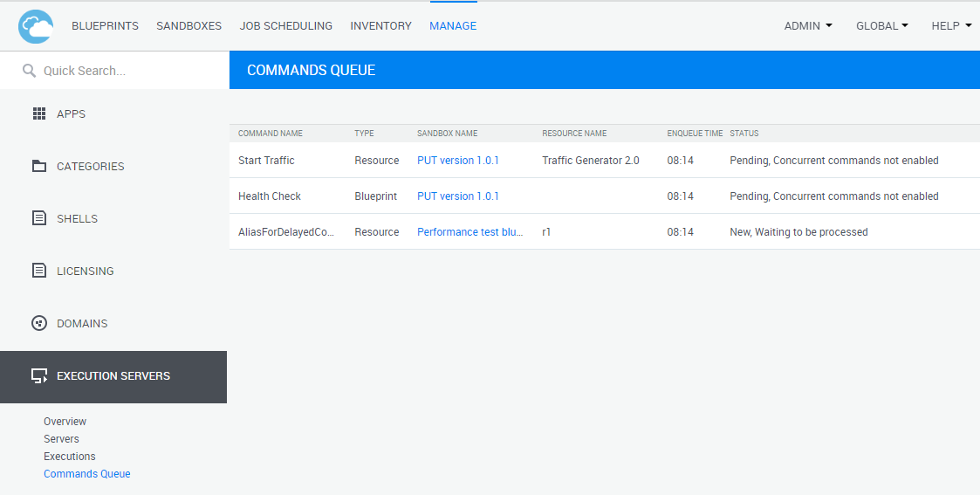Screen dimensions: 980x495
Task: Click the Shells document icon
Action: click(x=38, y=218)
